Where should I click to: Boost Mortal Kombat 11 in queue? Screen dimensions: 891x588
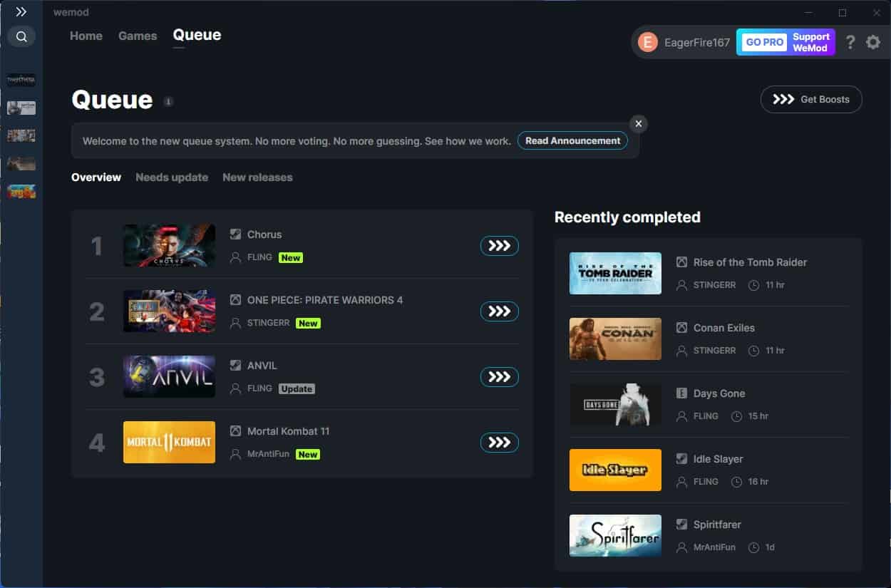click(x=500, y=443)
